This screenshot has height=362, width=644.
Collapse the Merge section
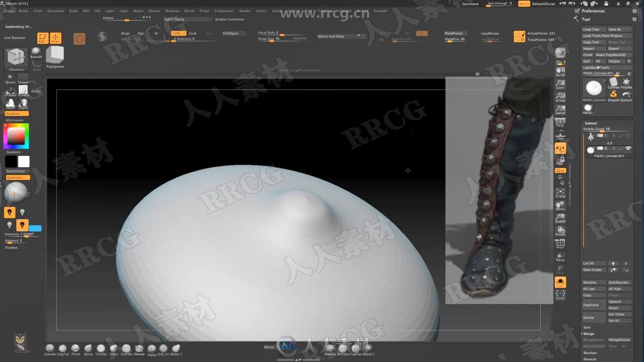click(589, 334)
